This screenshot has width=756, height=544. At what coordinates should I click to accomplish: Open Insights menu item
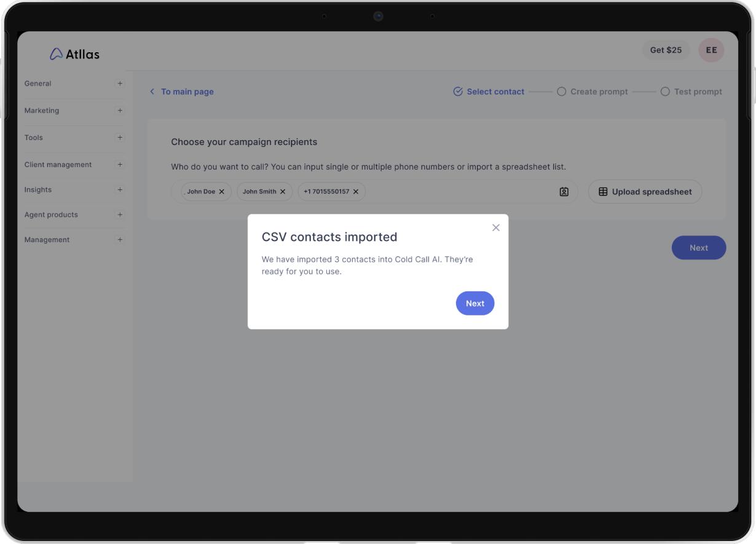[x=38, y=190]
